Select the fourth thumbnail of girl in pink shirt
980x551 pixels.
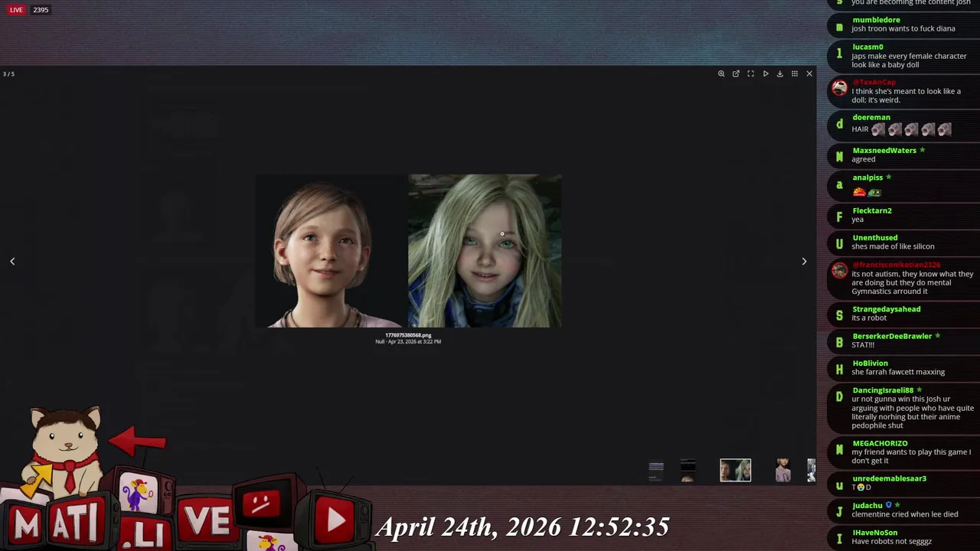point(782,470)
